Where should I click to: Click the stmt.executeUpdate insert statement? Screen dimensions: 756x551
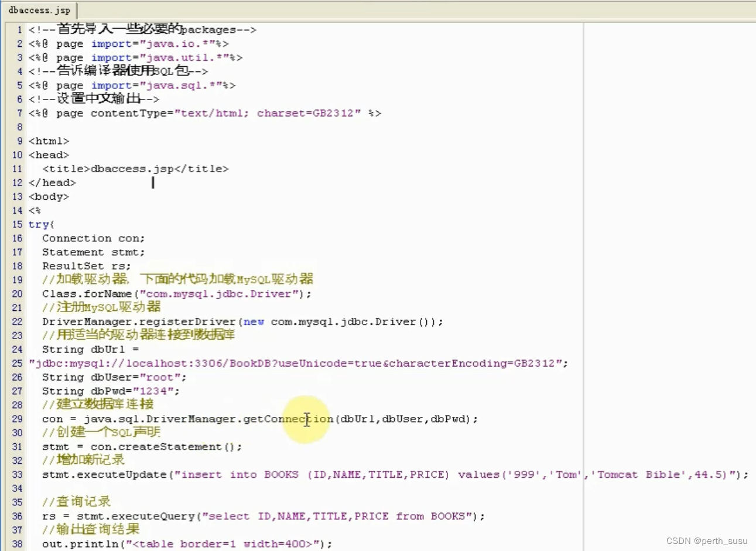395,475
